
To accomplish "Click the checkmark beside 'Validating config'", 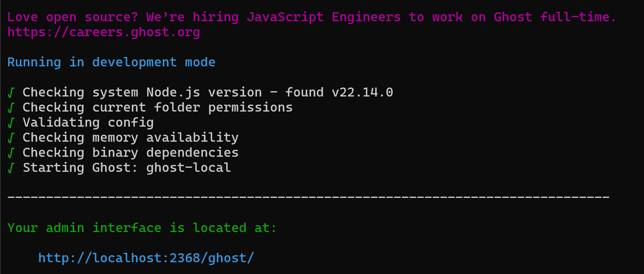I will click(11, 123).
